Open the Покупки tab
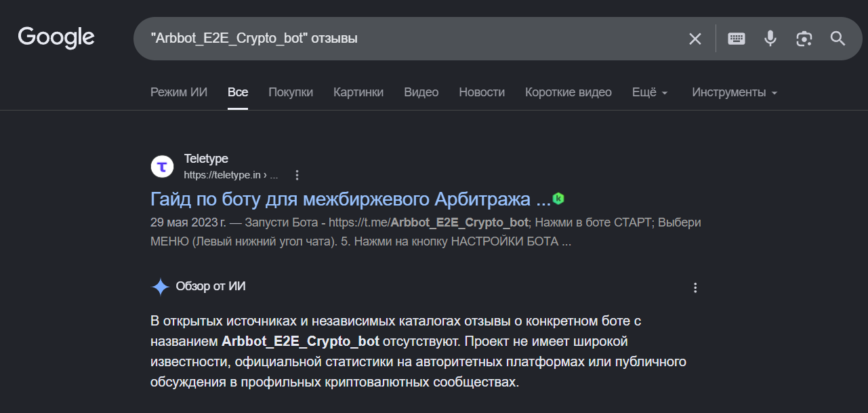 click(x=291, y=92)
